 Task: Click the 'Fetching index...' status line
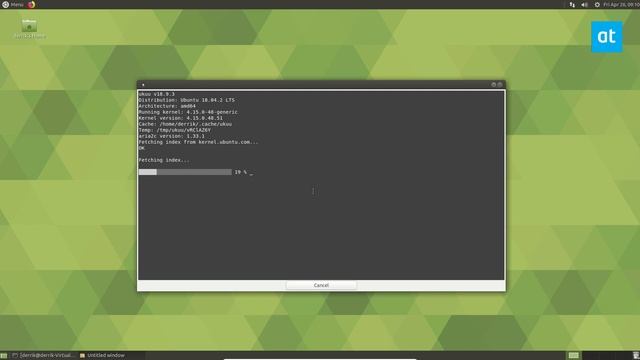tap(164, 160)
